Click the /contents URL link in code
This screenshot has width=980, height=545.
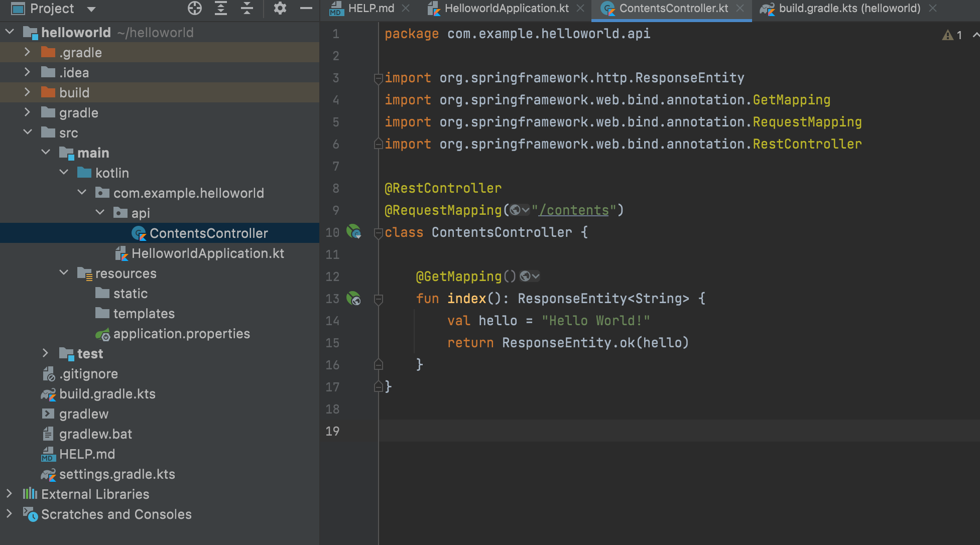(573, 210)
